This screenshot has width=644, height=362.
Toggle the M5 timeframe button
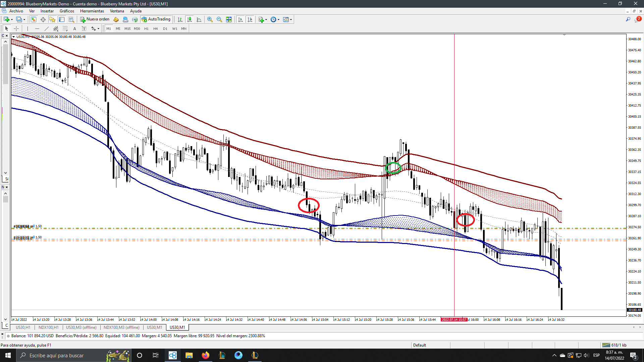tap(118, 29)
